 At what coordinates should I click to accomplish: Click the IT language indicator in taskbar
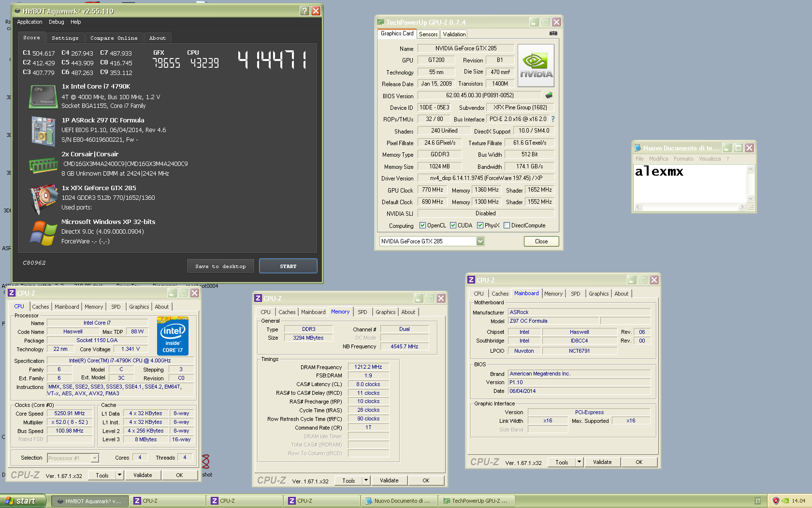tap(758, 501)
